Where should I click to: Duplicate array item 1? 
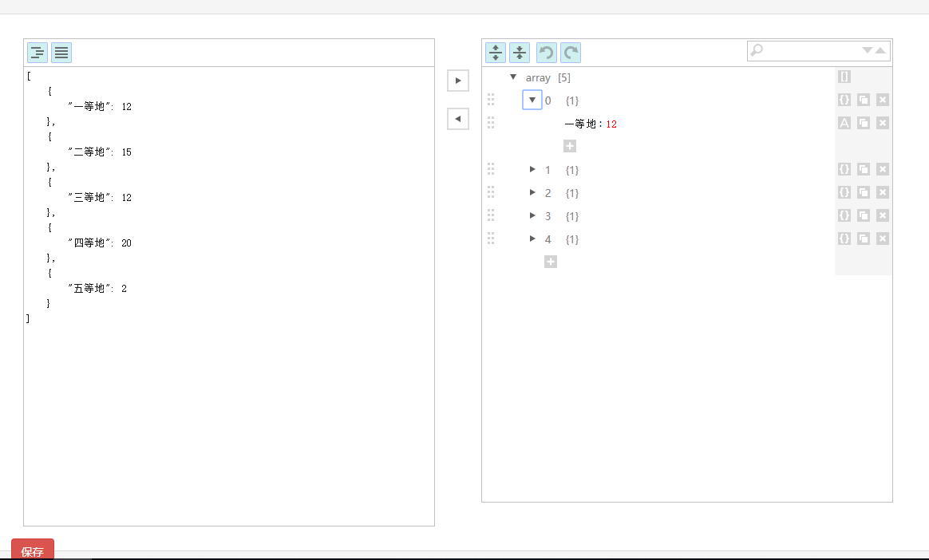(864, 168)
